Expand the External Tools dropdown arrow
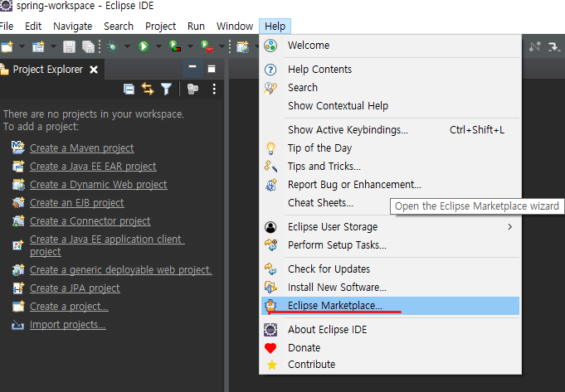The height and width of the screenshot is (392, 565). pos(222,46)
